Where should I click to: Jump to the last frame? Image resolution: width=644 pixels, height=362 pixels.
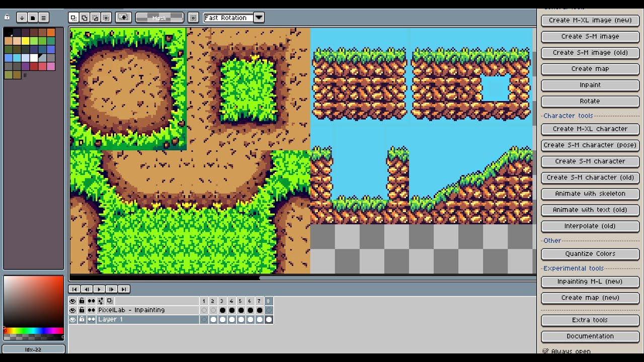(124, 289)
